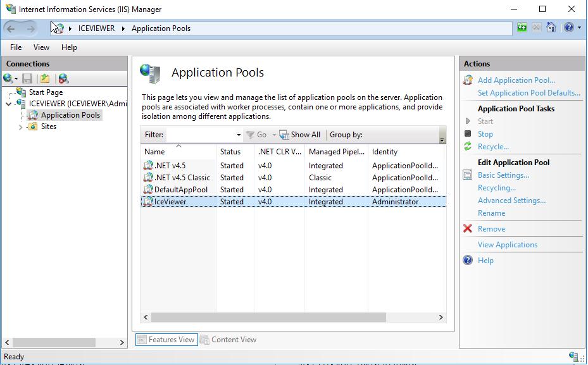Click the Recycle action link
The image size is (588, 365).
(493, 147)
